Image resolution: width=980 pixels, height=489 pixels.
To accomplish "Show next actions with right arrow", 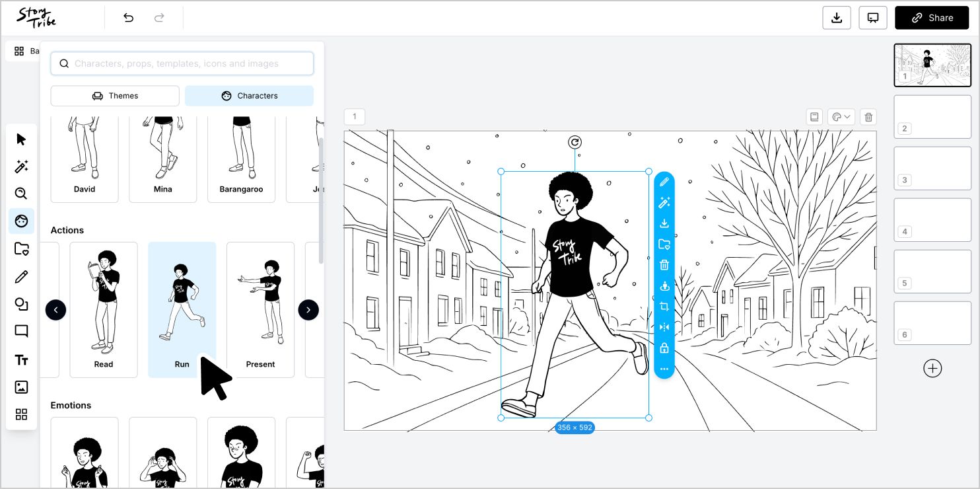I will point(308,309).
